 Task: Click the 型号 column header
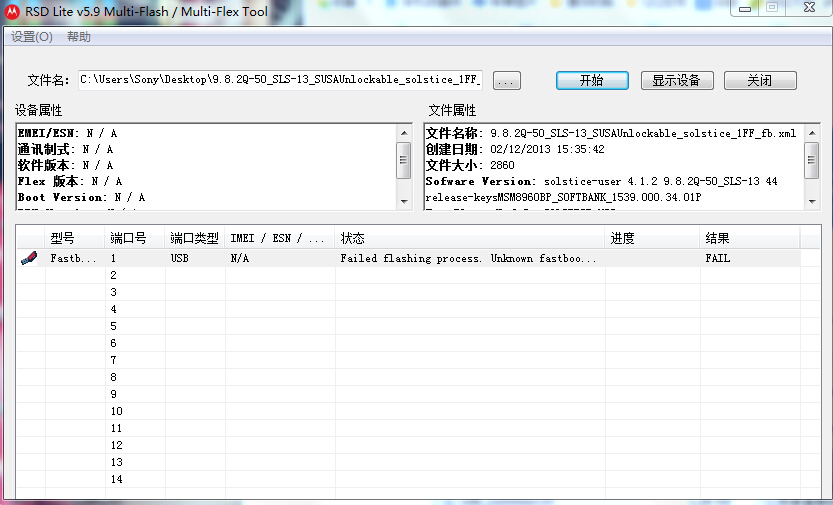point(75,238)
